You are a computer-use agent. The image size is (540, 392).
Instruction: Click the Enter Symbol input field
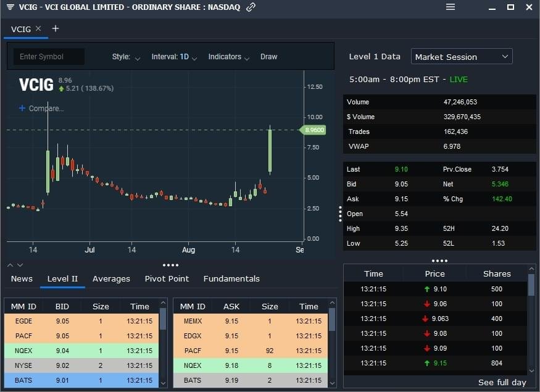click(49, 57)
